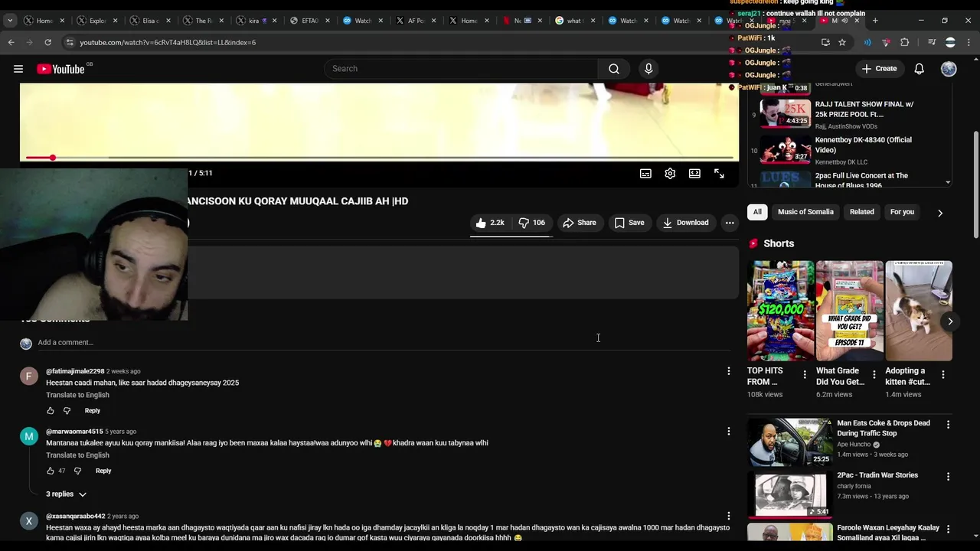Like fatimajimale2298's comment
980x551 pixels.
[51, 411]
